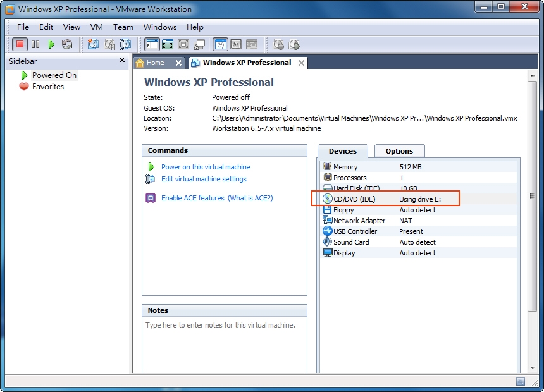This screenshot has height=392, width=544.
Task: Click Enable ACE features link
Action: (x=192, y=198)
